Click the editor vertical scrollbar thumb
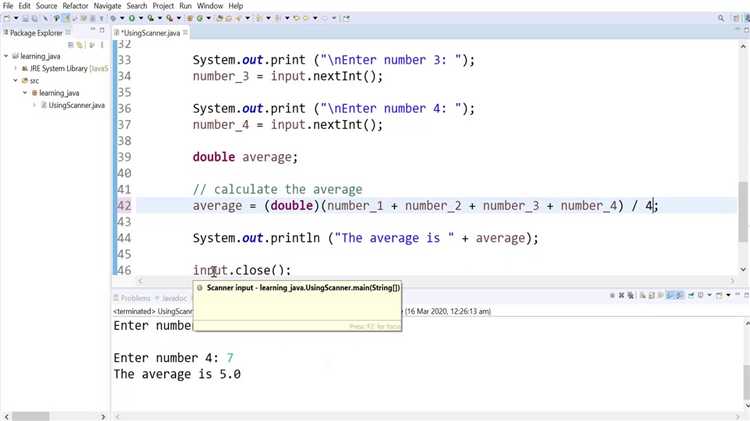 [743, 212]
